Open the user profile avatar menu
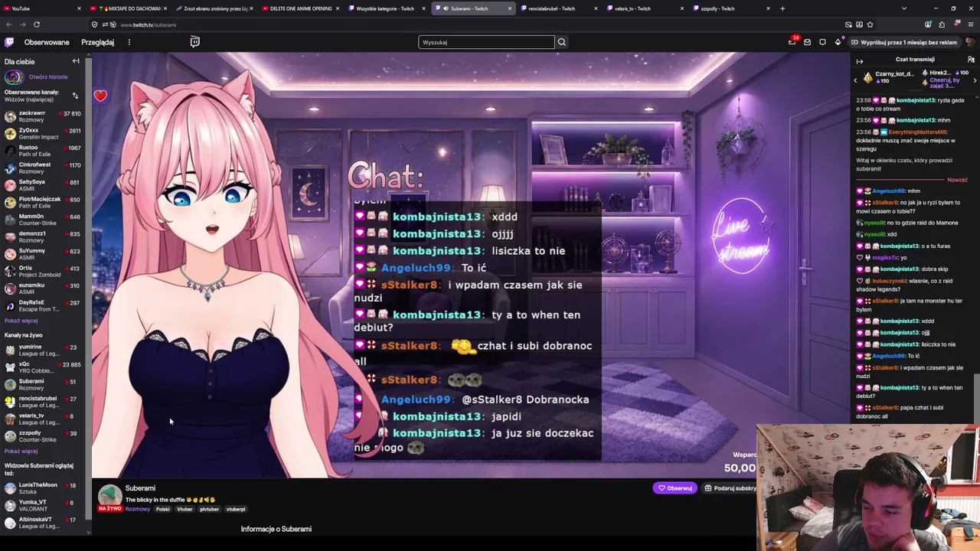This screenshot has height=551, width=980. tap(970, 42)
